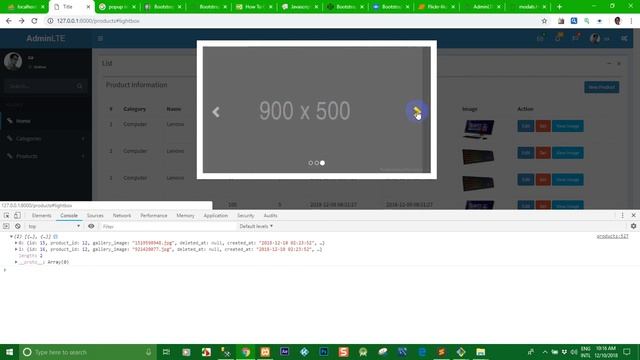The width and height of the screenshot is (640, 360).
Task: Click the AdminLTE logo
Action: pyautogui.click(x=46, y=38)
